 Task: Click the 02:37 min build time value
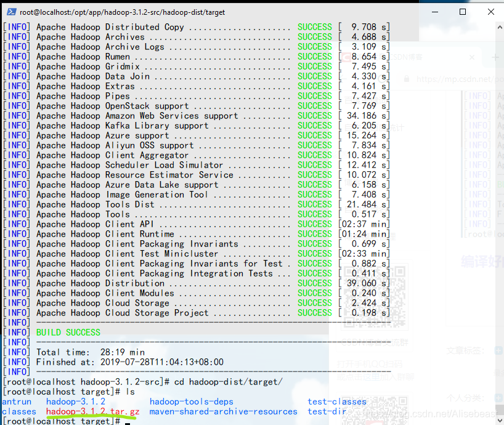click(364, 224)
